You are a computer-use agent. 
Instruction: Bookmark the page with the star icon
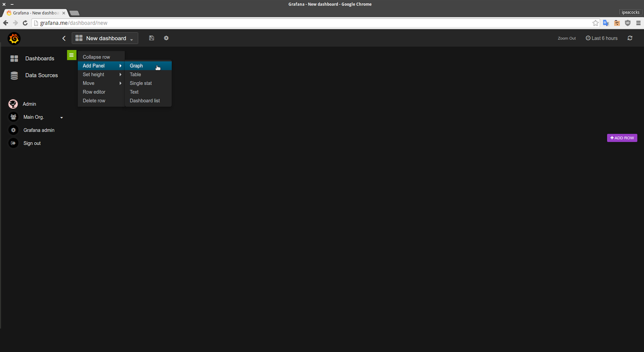596,23
